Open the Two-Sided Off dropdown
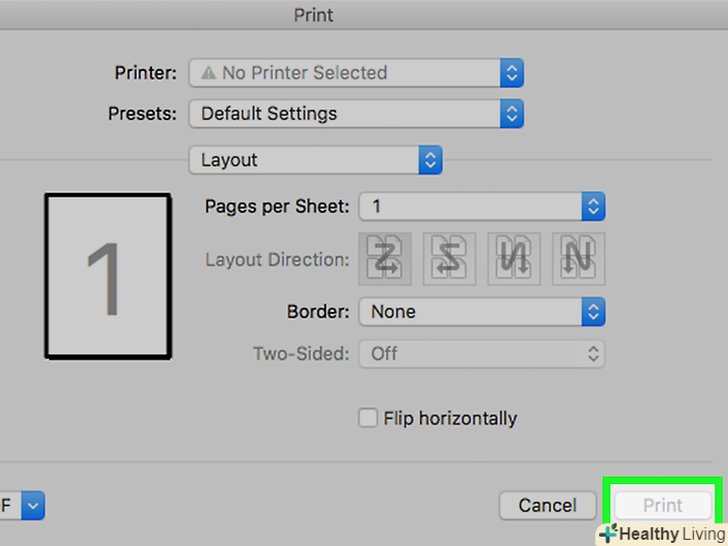The height and width of the screenshot is (546, 728). point(481,353)
